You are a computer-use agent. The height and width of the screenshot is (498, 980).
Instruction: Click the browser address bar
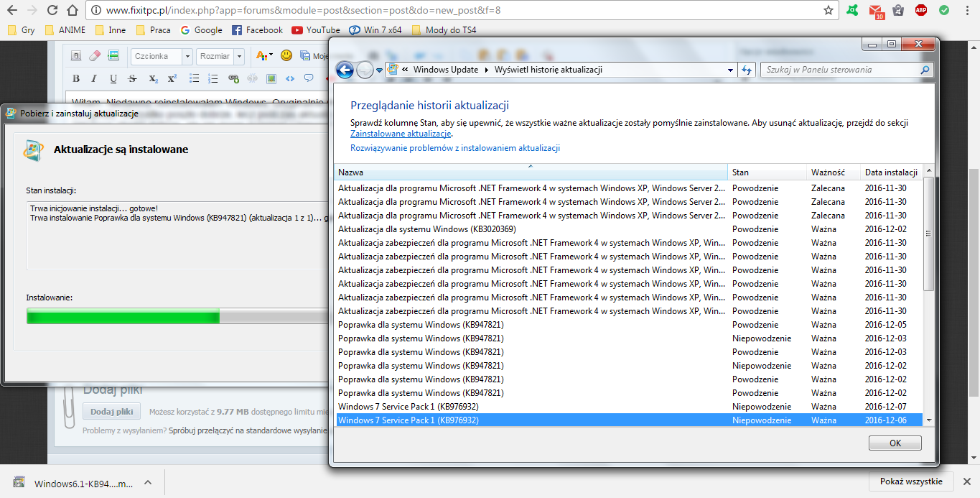click(x=459, y=11)
